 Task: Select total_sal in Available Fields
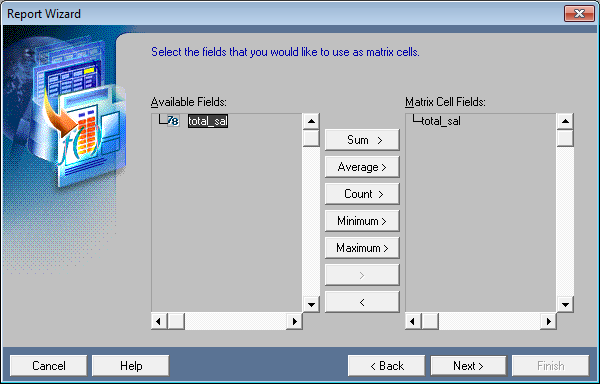click(x=208, y=121)
